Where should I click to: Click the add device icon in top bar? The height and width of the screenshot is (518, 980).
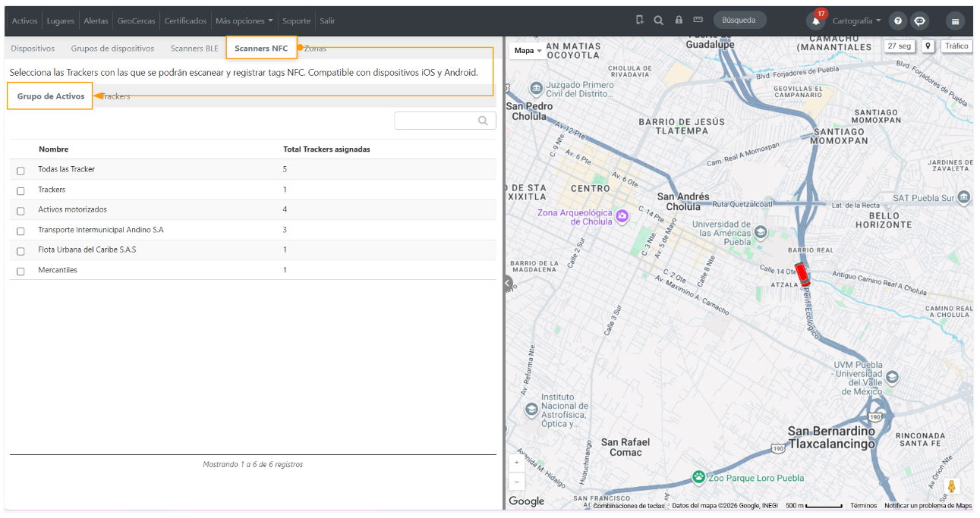pyautogui.click(x=640, y=20)
